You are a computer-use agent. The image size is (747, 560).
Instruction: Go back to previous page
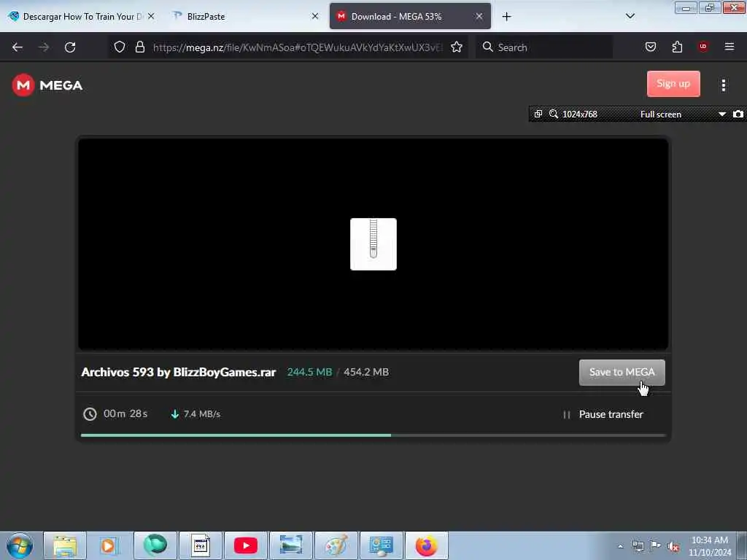(18, 47)
